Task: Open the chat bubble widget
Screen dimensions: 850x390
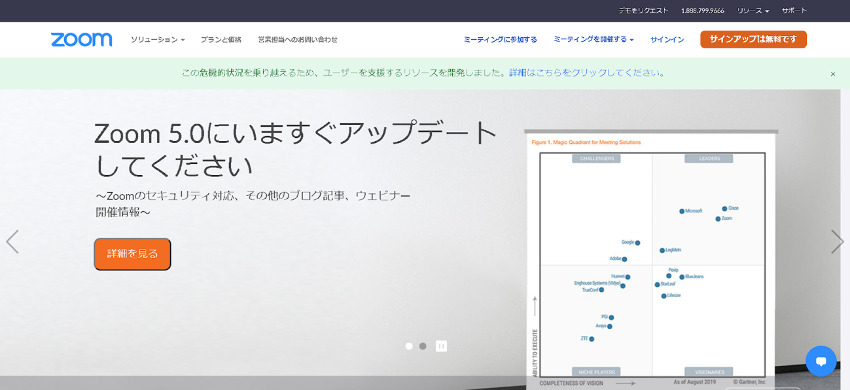Action: click(821, 361)
